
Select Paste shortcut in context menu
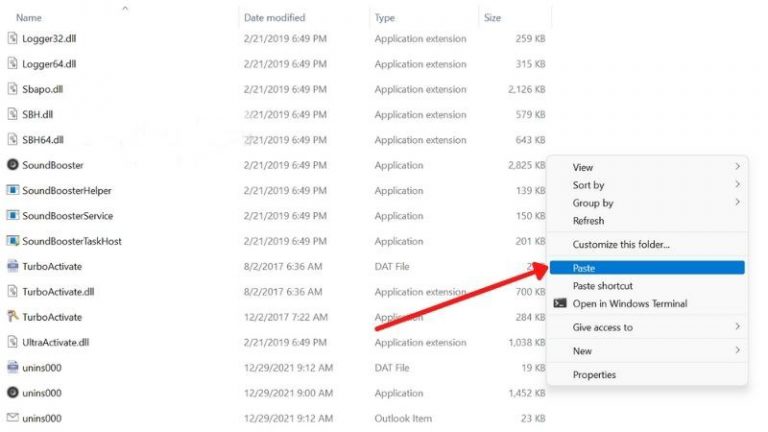602,286
